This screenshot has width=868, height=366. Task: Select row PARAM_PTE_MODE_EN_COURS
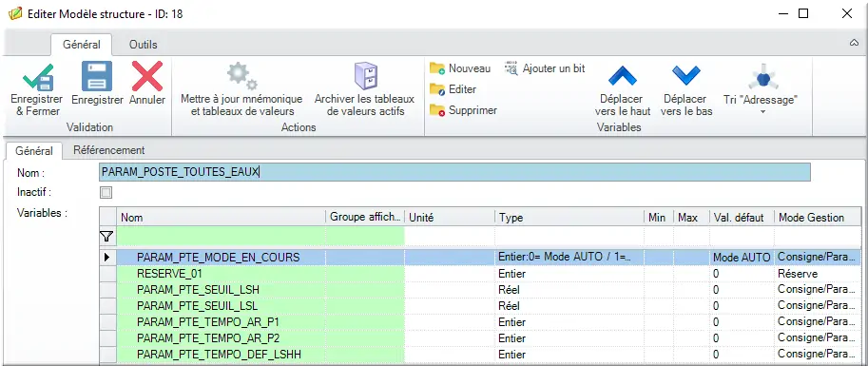(480, 257)
